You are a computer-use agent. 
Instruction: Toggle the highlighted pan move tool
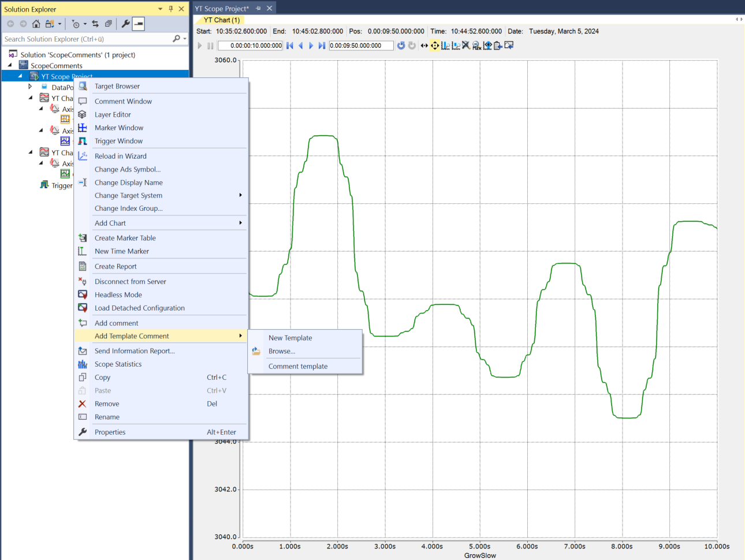pos(435,46)
